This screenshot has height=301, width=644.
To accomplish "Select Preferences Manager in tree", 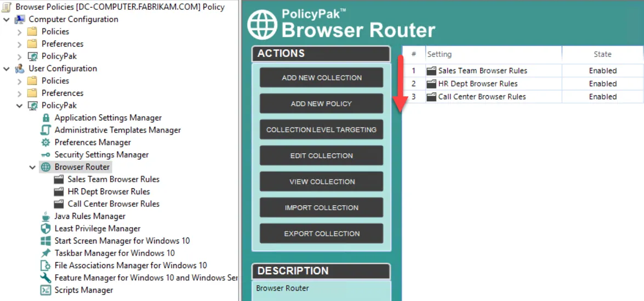I will 93,142.
